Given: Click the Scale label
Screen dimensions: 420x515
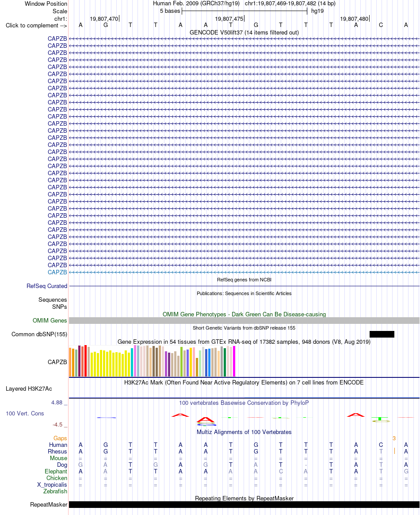Looking at the screenshot, I should 60,11.
